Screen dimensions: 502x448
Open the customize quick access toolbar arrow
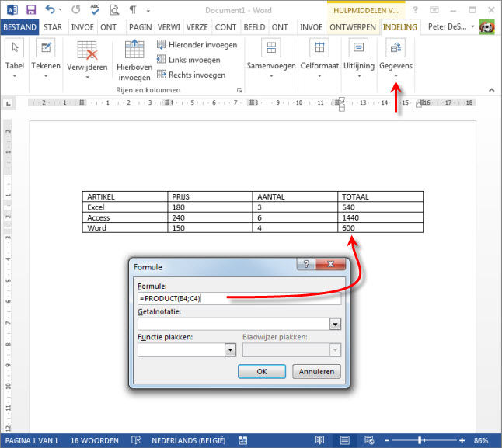[x=148, y=10]
